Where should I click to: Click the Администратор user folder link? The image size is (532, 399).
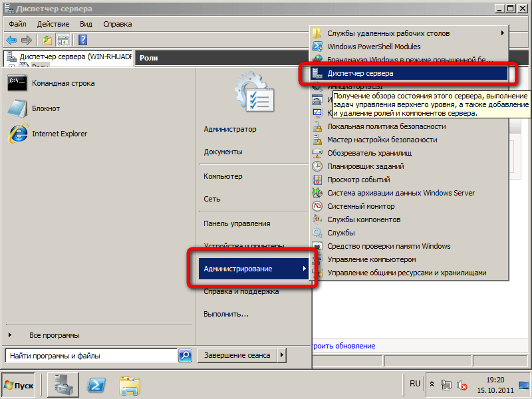[x=230, y=129]
